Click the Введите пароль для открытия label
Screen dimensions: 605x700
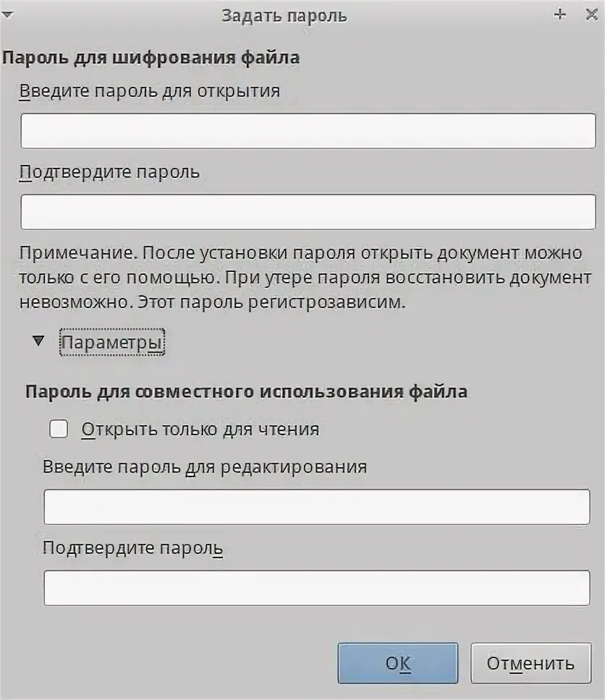[x=150, y=91]
